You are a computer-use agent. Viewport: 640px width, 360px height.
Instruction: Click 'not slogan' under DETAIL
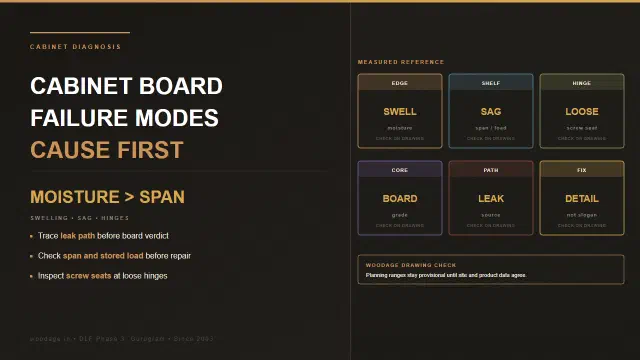coord(582,215)
